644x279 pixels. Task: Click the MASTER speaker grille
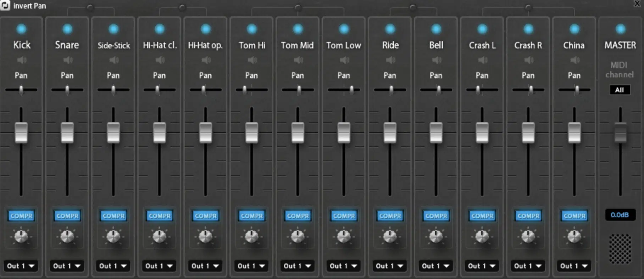[620, 249]
